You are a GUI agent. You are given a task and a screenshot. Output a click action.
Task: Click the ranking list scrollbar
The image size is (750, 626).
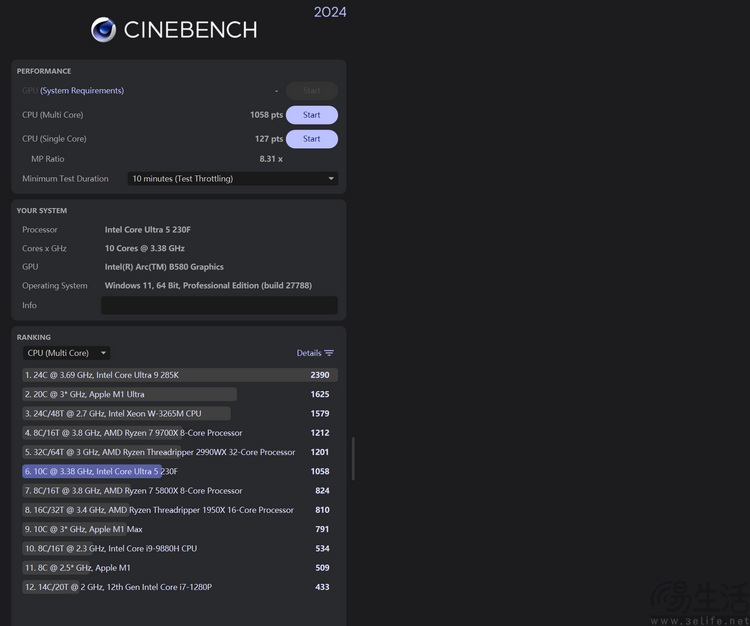pos(353,458)
